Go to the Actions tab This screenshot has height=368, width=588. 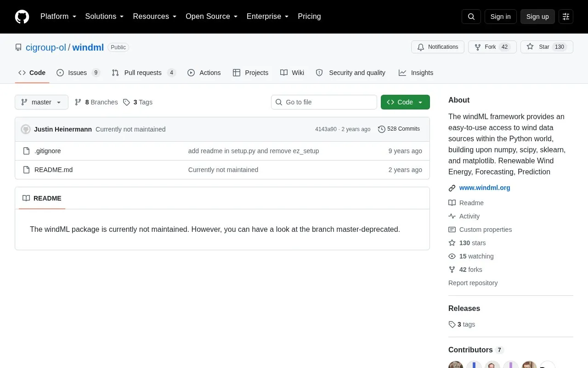coord(204,73)
